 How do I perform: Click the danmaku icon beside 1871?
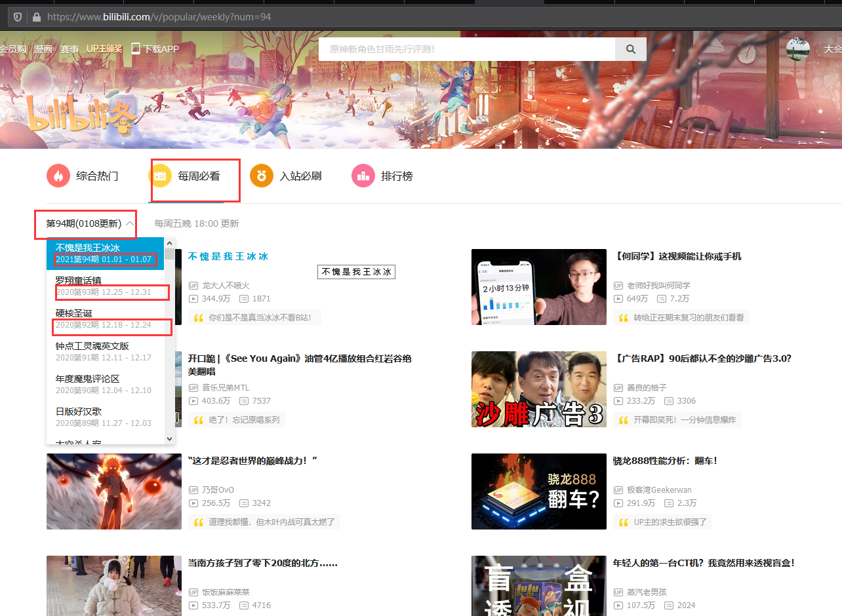pos(244,299)
